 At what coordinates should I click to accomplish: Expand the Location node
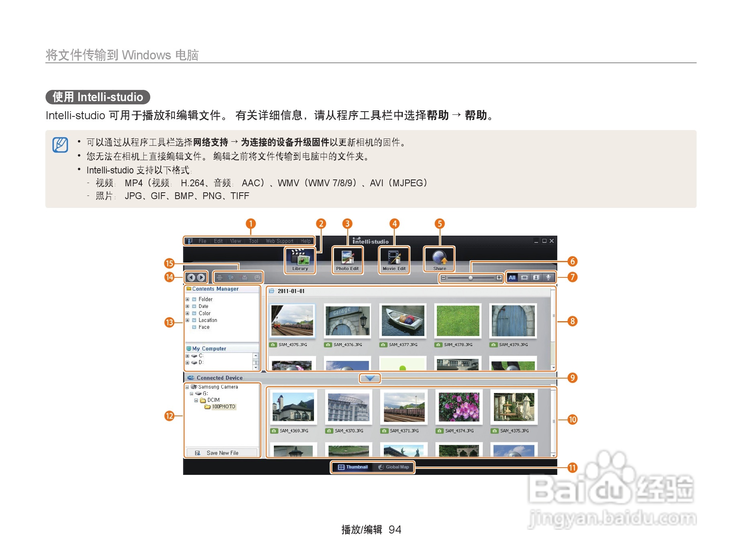187,320
